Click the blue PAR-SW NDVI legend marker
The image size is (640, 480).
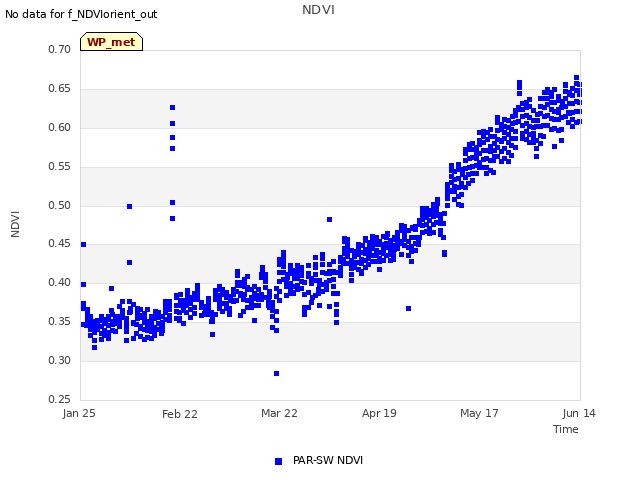coord(278,461)
